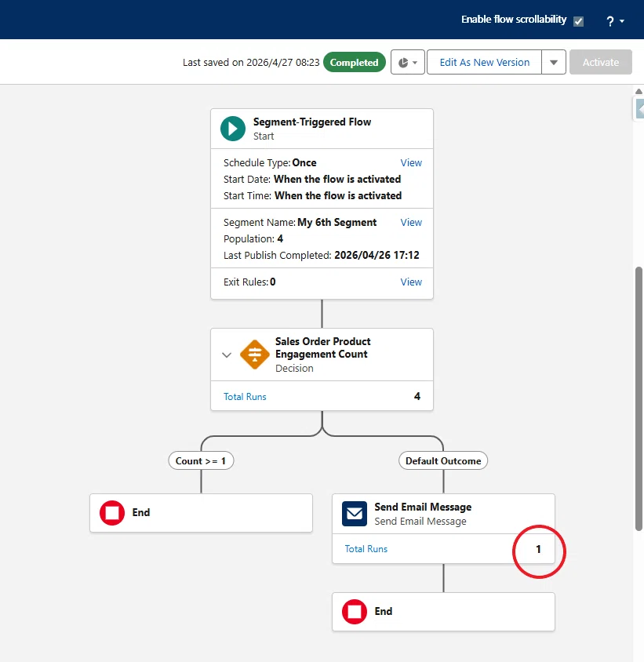Click the Last saved on 2026/4/27 08:23 text
The height and width of the screenshot is (662, 644).
coord(251,62)
